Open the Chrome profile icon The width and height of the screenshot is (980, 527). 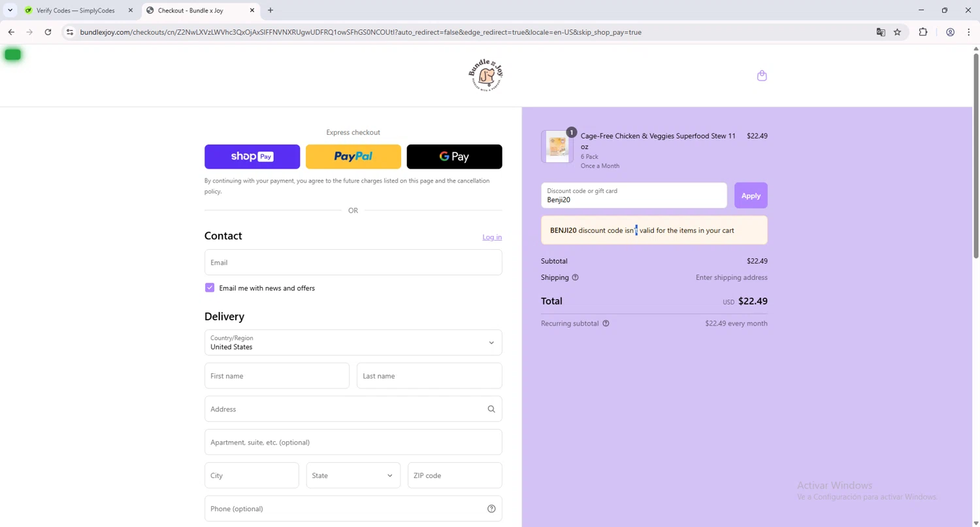coord(951,32)
